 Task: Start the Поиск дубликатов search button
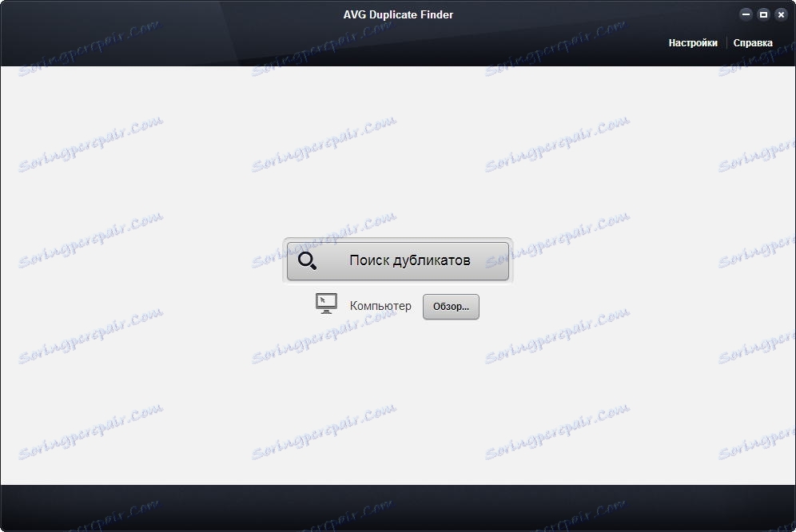[397, 260]
